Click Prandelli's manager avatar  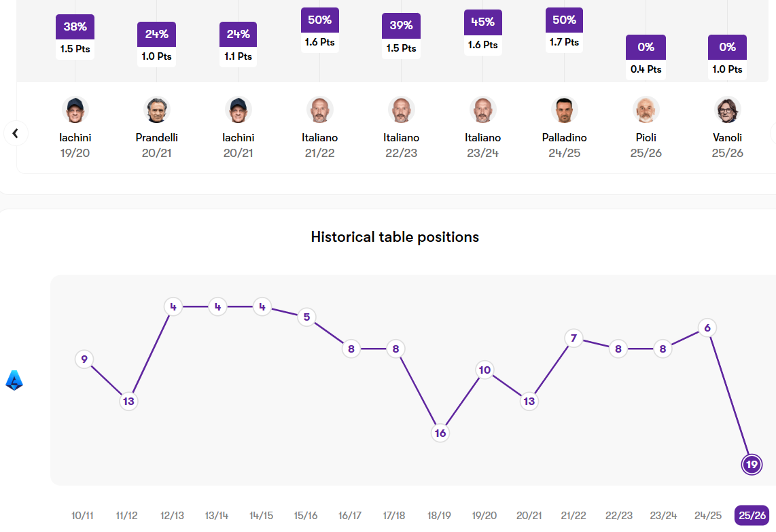[157, 110]
